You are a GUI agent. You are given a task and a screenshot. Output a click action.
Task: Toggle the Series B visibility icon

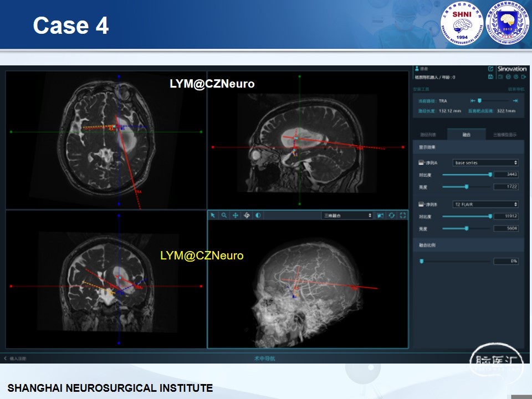click(x=421, y=204)
